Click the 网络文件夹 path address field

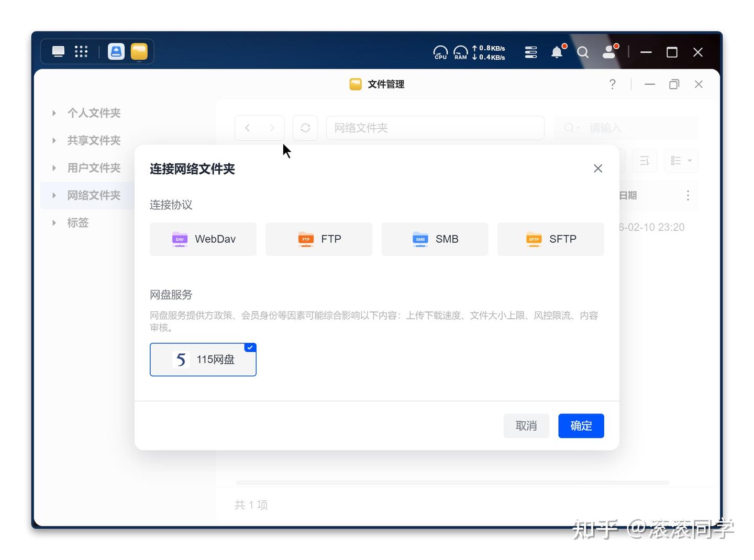(x=435, y=128)
